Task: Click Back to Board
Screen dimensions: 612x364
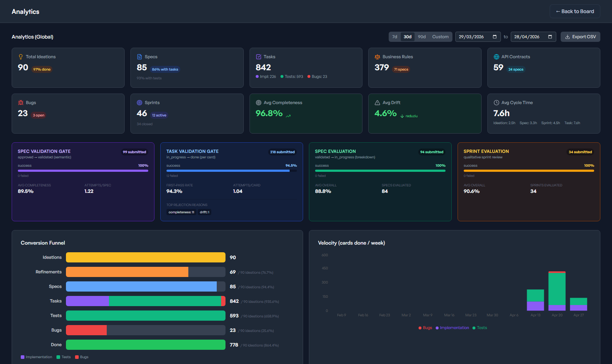Action: tap(575, 11)
